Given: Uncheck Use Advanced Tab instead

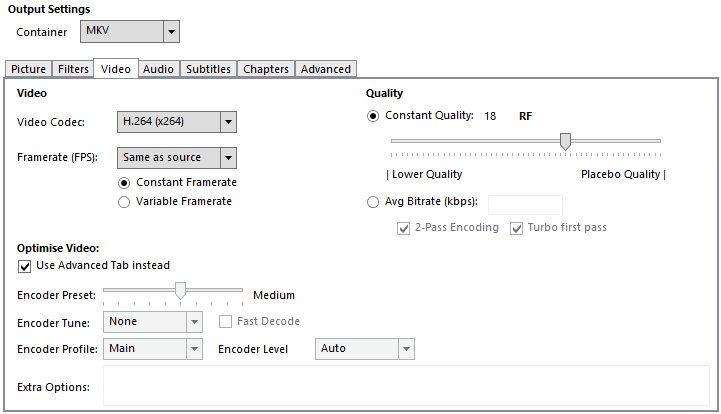Looking at the screenshot, I should click(25, 266).
